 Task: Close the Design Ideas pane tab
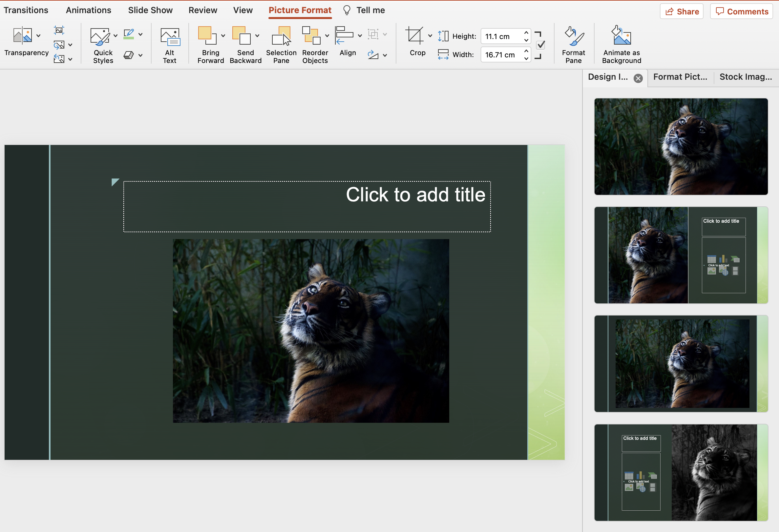[638, 78]
